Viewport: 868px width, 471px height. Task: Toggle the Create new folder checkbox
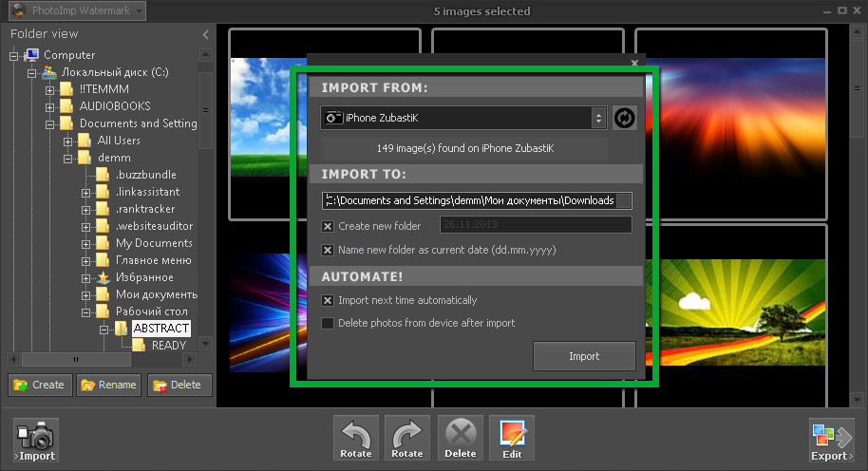coord(328,226)
